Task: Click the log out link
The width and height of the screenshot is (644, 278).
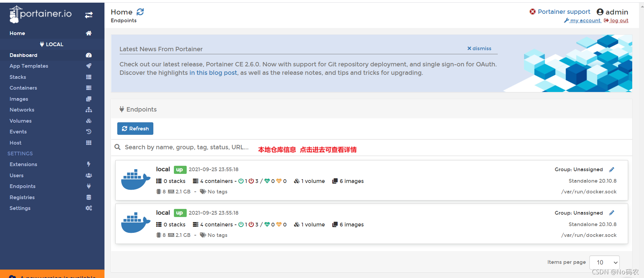Action: click(616, 20)
